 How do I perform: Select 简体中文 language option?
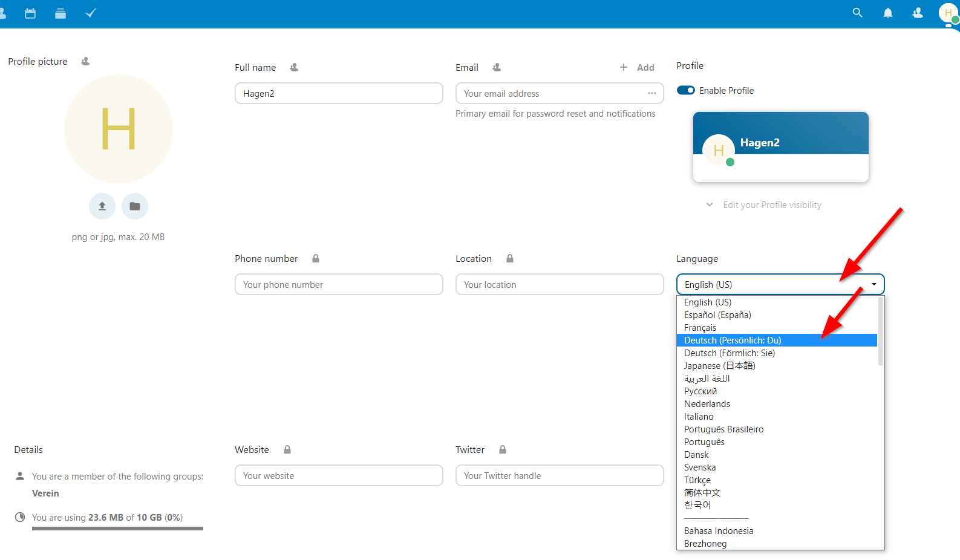[x=777, y=493]
